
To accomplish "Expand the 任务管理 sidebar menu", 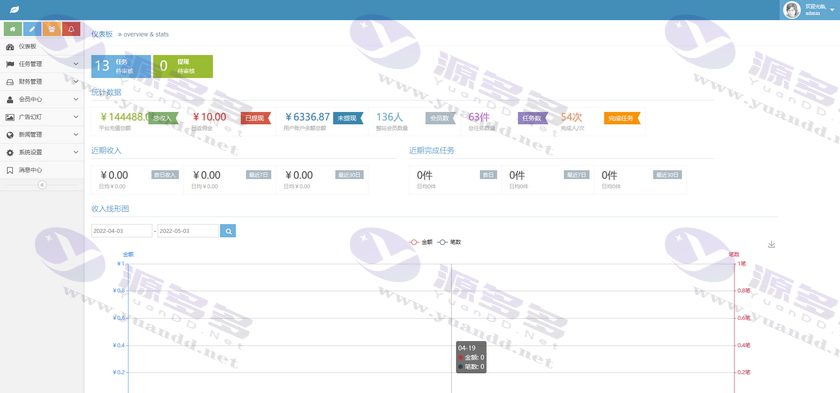I will (42, 64).
